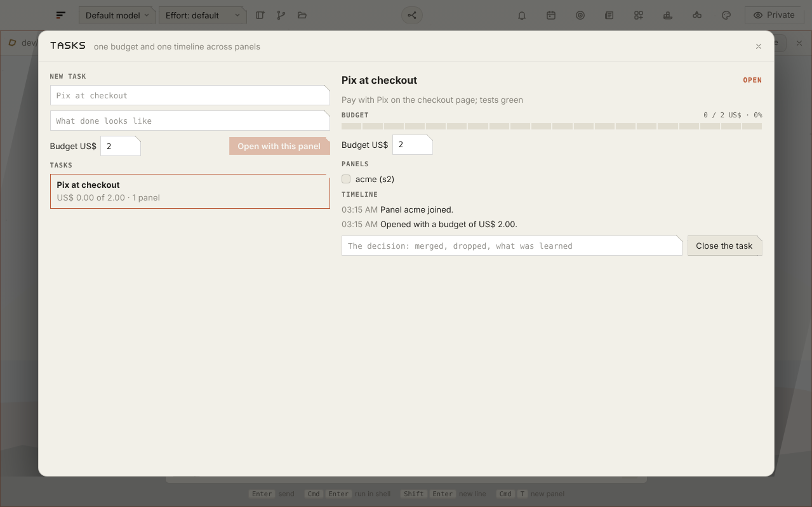Click the stamp icon in top toolbar
Viewport: 812px width, 507px height.
[x=668, y=15]
